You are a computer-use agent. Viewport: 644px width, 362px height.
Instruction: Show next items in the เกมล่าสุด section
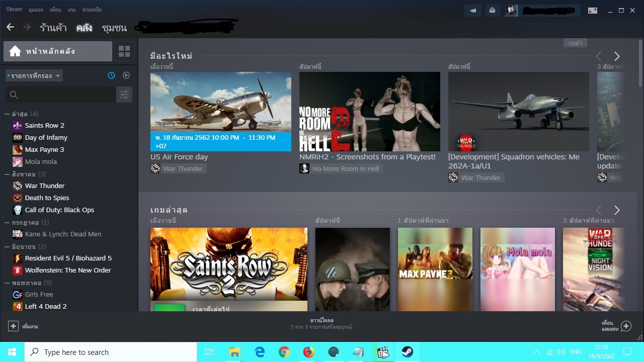[617, 210]
